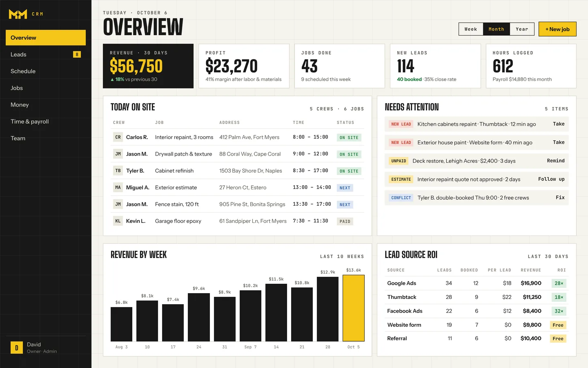Viewport: 588px width, 368px height.
Task: Open the Schedule section
Action: click(46, 71)
